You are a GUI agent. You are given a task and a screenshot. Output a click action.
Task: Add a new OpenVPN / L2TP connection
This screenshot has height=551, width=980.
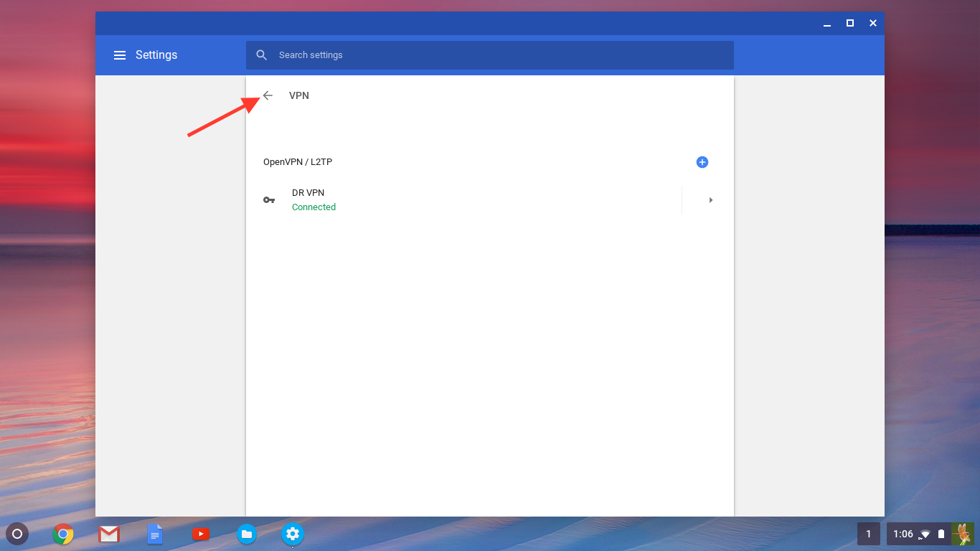point(702,162)
